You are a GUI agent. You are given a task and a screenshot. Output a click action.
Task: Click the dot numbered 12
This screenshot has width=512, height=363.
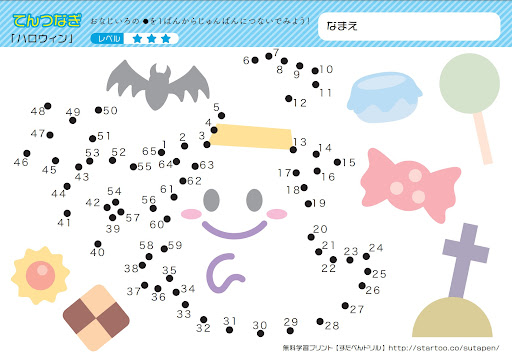tap(289, 98)
